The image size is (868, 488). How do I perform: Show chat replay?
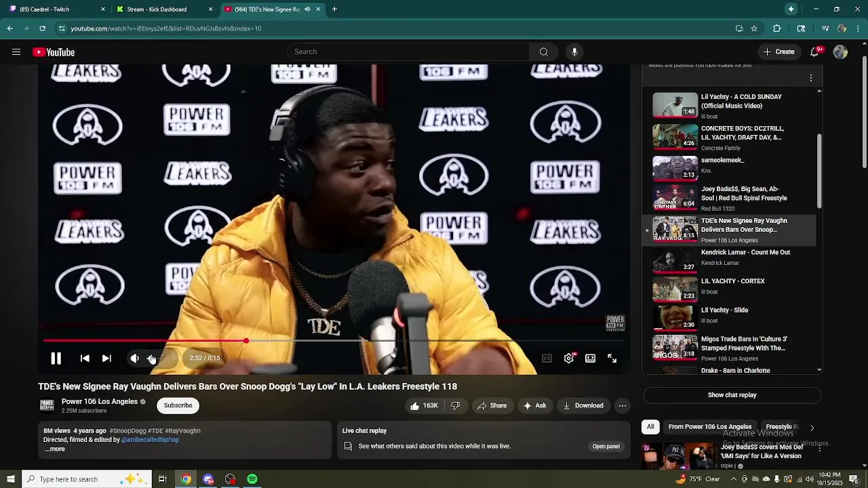pyautogui.click(x=732, y=395)
